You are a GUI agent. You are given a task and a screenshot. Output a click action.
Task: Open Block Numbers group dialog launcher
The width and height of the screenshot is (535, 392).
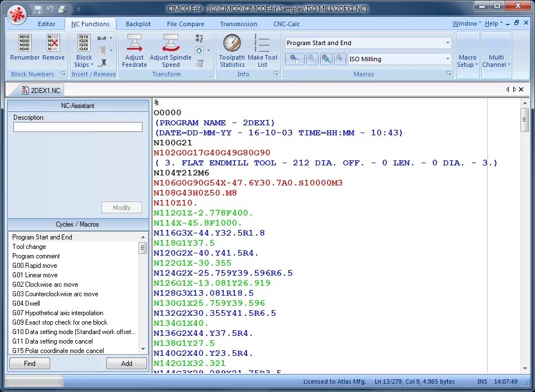[63, 73]
